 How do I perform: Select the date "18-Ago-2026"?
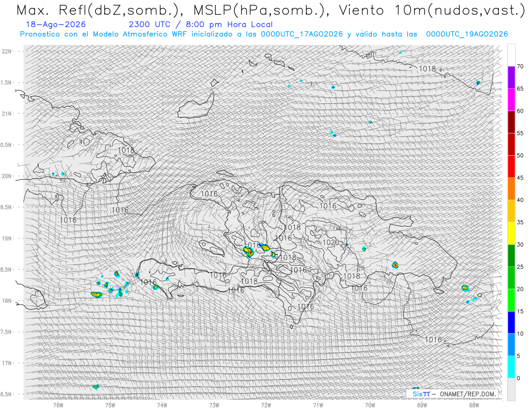tap(56, 24)
